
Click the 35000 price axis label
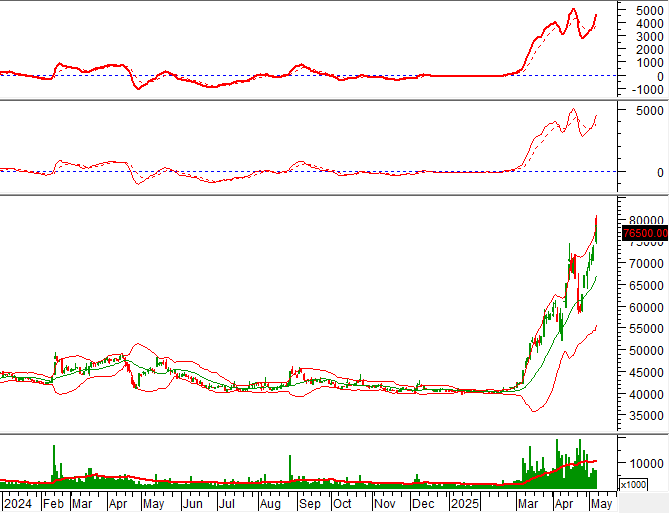pos(646,415)
